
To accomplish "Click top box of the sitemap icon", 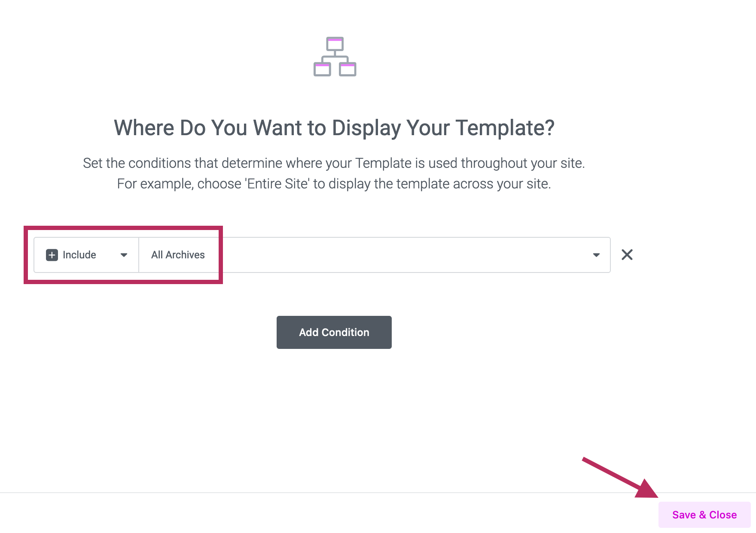I will pyautogui.click(x=335, y=44).
